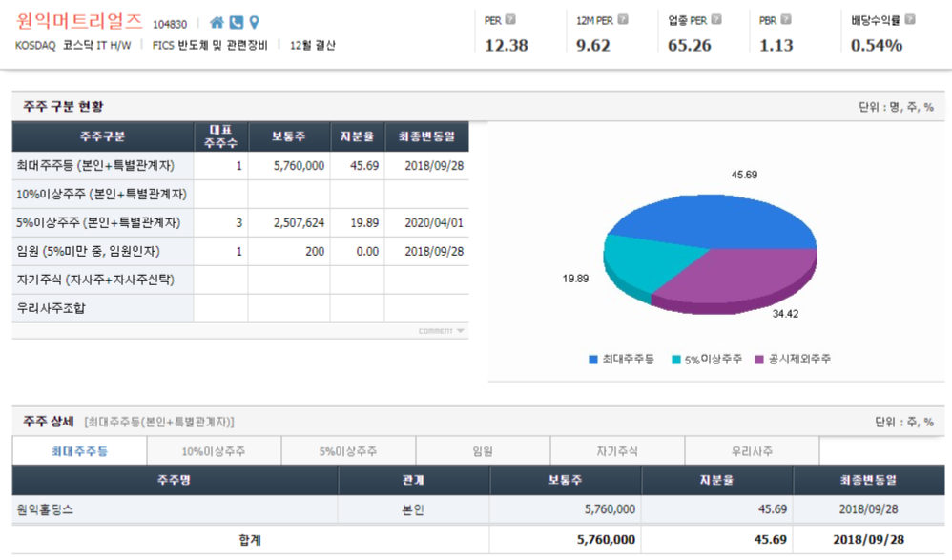Click the dividend yield 0.54%
The image size is (952, 560).
tap(876, 46)
